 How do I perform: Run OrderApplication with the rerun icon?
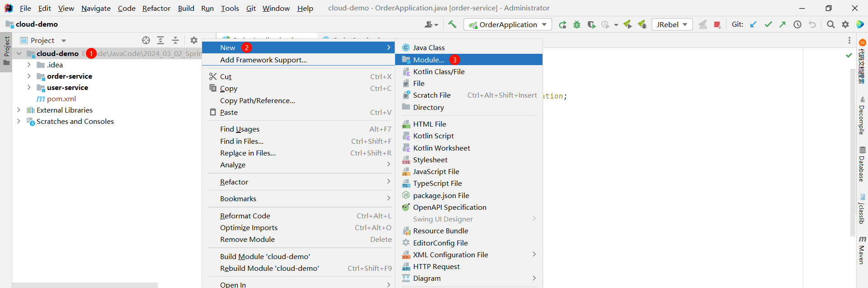pyautogui.click(x=562, y=25)
